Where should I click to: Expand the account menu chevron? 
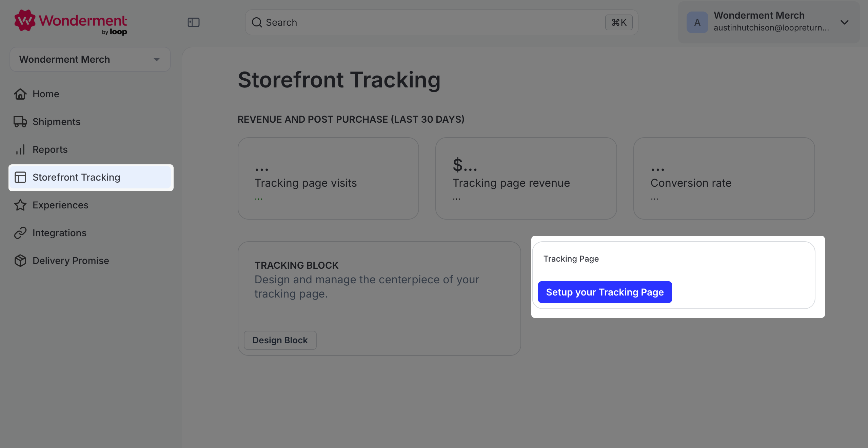pos(844,22)
